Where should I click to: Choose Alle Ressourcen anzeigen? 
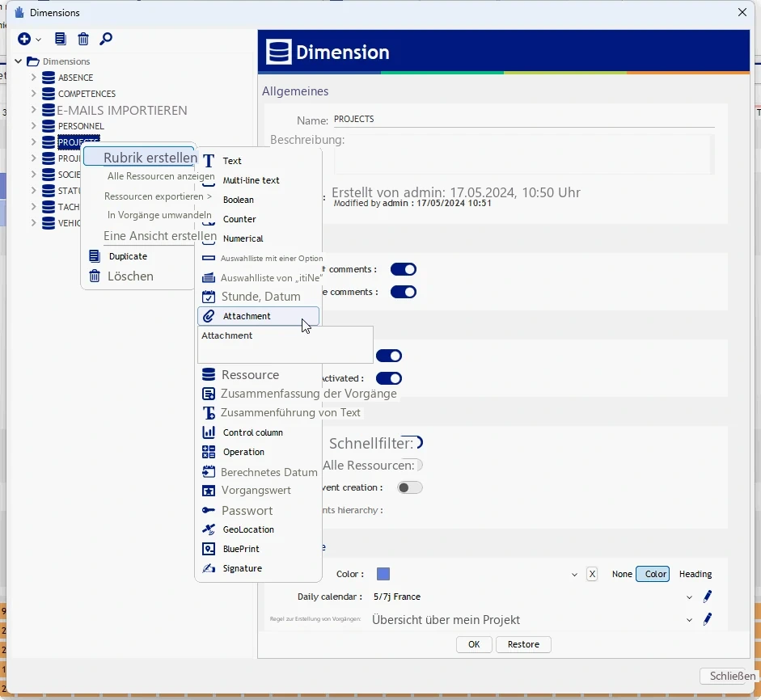pos(161,176)
